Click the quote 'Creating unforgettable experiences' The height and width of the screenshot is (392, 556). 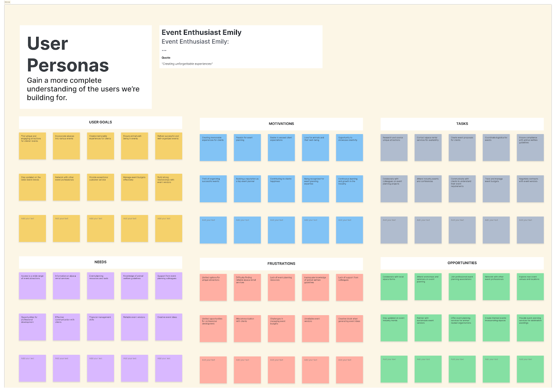tap(187, 64)
